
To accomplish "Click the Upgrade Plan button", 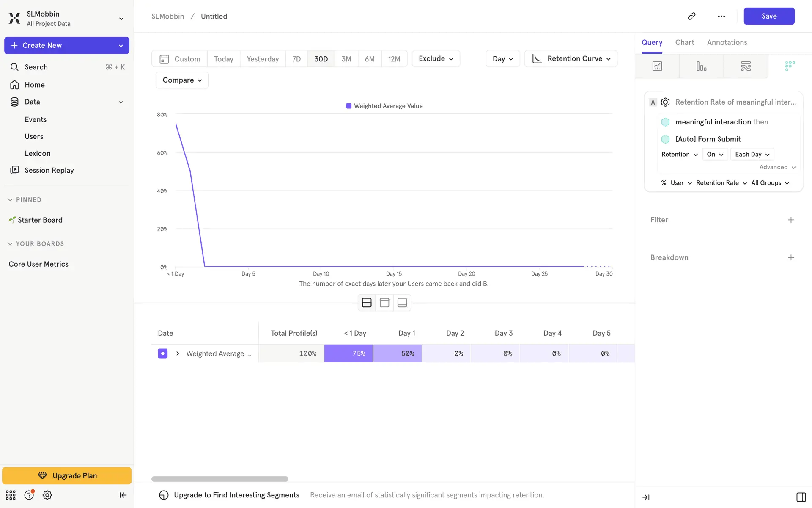I will tap(67, 475).
